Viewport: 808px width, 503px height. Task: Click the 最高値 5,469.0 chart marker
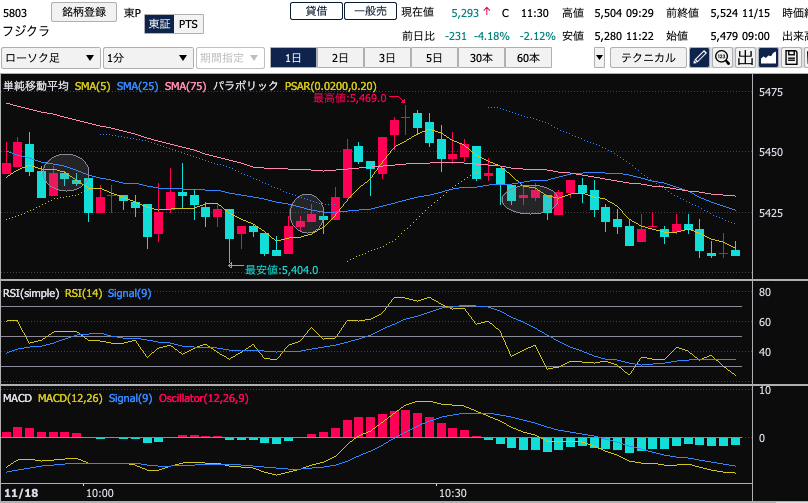349,98
